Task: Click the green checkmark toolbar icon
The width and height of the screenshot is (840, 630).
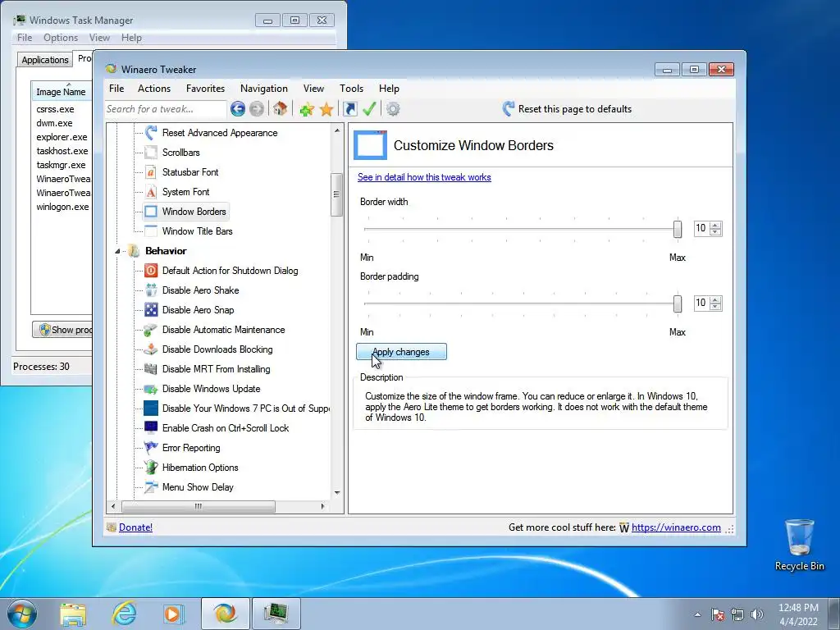Action: tap(369, 109)
